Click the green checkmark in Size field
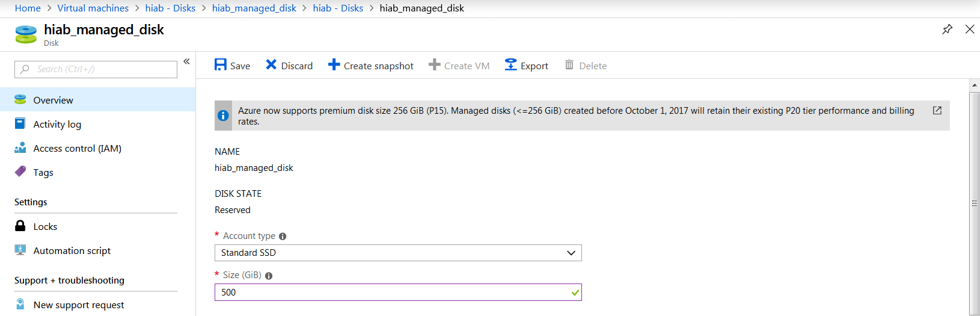Image resolution: width=980 pixels, height=316 pixels. click(x=575, y=293)
